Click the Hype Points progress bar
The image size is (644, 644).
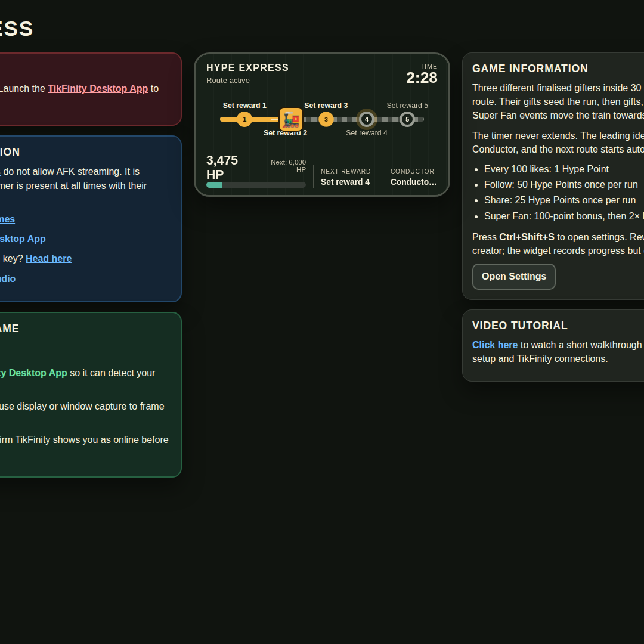[x=256, y=185]
